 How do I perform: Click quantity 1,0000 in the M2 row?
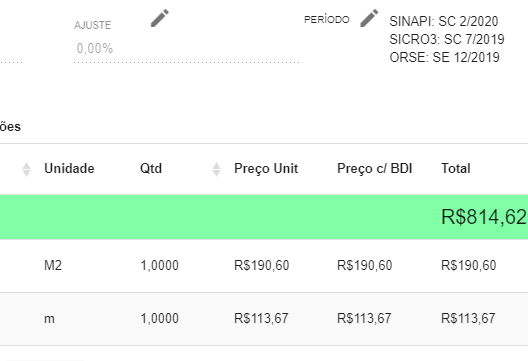tap(159, 265)
